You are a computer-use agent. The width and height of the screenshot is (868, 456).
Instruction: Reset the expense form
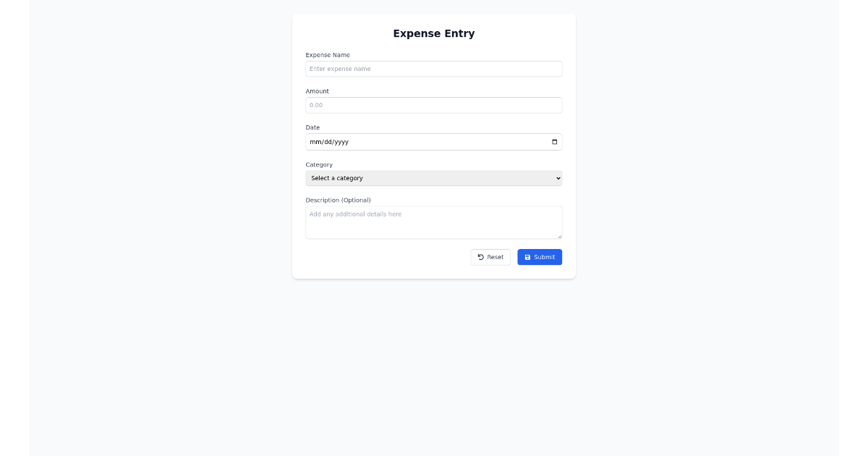(490, 257)
